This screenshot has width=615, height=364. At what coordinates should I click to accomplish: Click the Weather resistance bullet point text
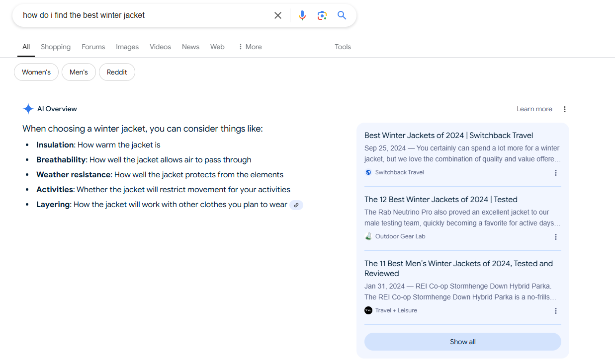[x=160, y=175]
